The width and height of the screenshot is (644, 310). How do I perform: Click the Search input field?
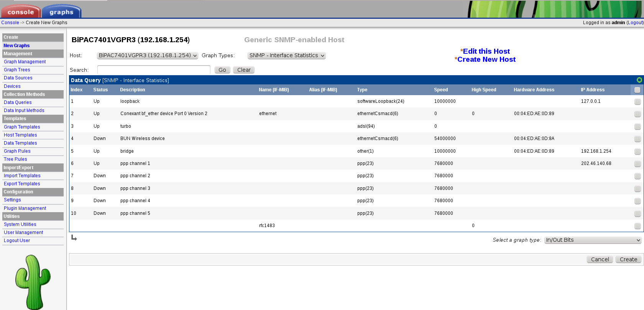point(154,70)
